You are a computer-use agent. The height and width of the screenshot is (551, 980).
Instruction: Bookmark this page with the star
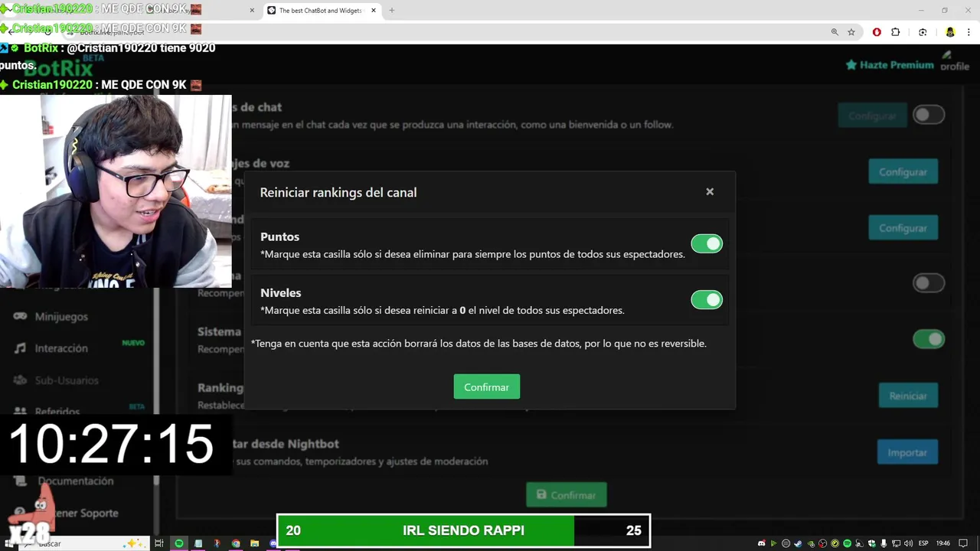pyautogui.click(x=851, y=32)
